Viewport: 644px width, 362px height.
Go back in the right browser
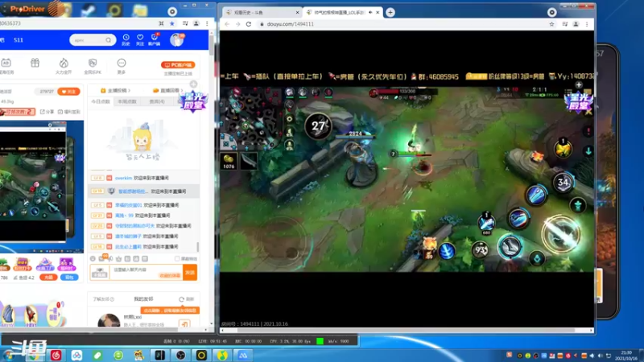click(x=227, y=24)
